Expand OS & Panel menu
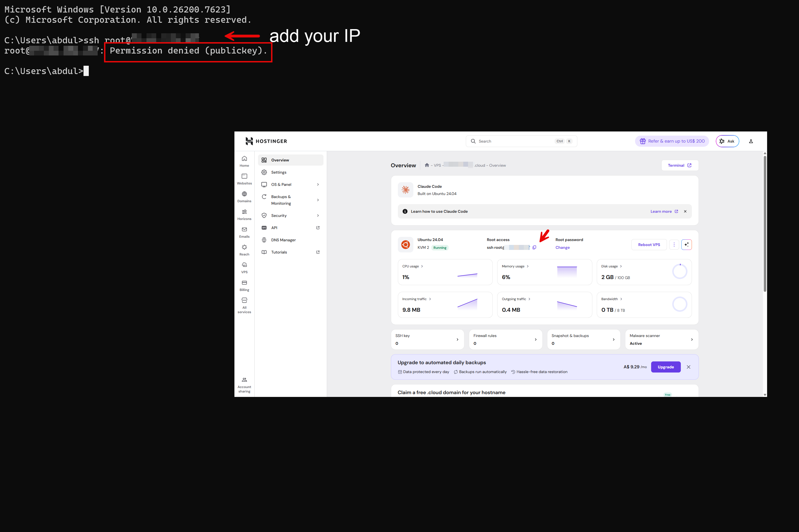 click(x=290, y=184)
